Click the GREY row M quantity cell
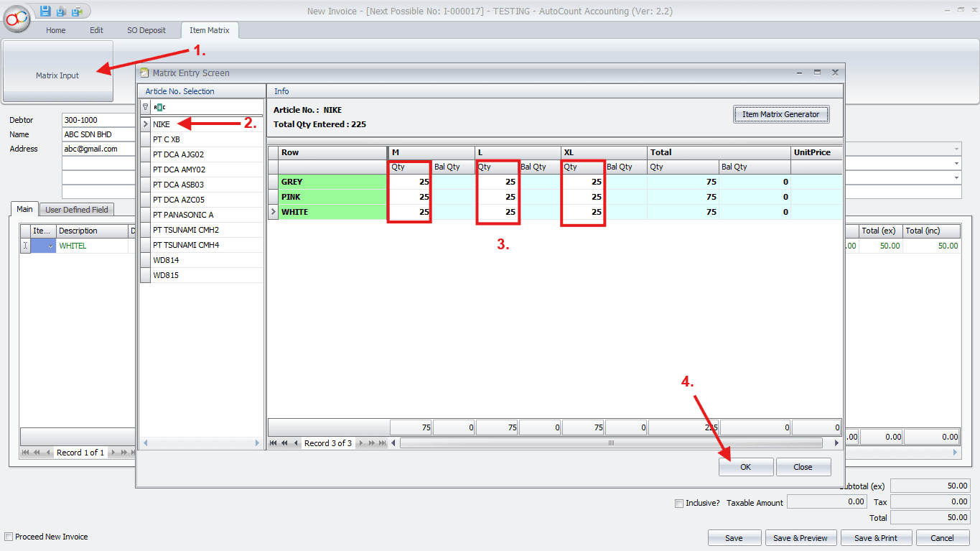 [409, 182]
